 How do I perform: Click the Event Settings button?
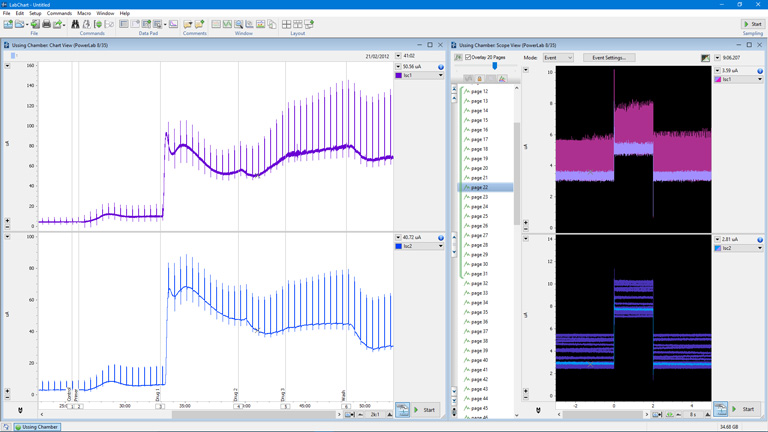pyautogui.click(x=608, y=58)
